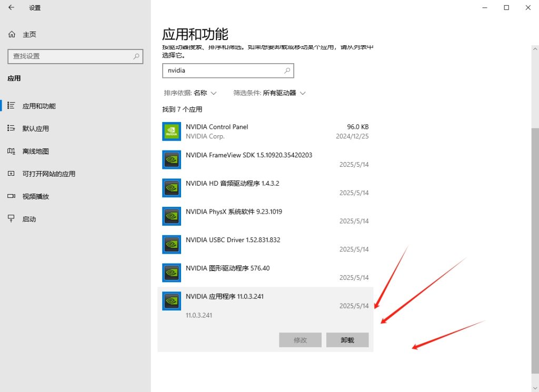Select the 应用和功能 list icon
The width and height of the screenshot is (539, 392).
click(x=11, y=105)
